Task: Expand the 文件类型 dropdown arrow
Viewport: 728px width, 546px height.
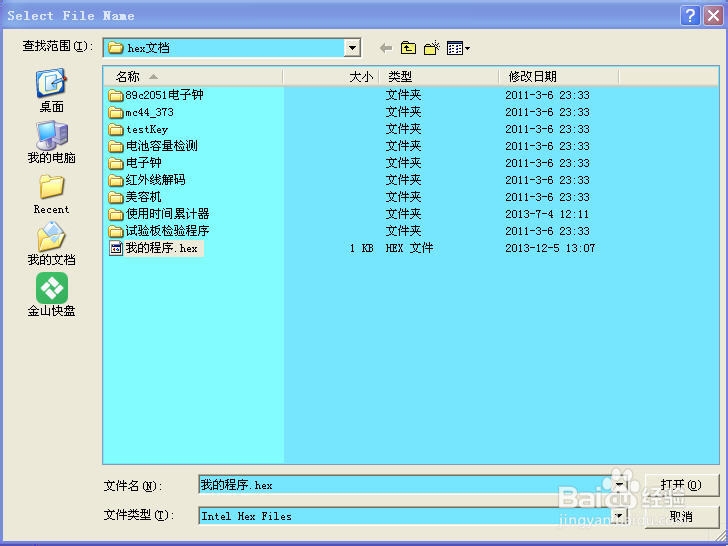Action: [x=619, y=515]
